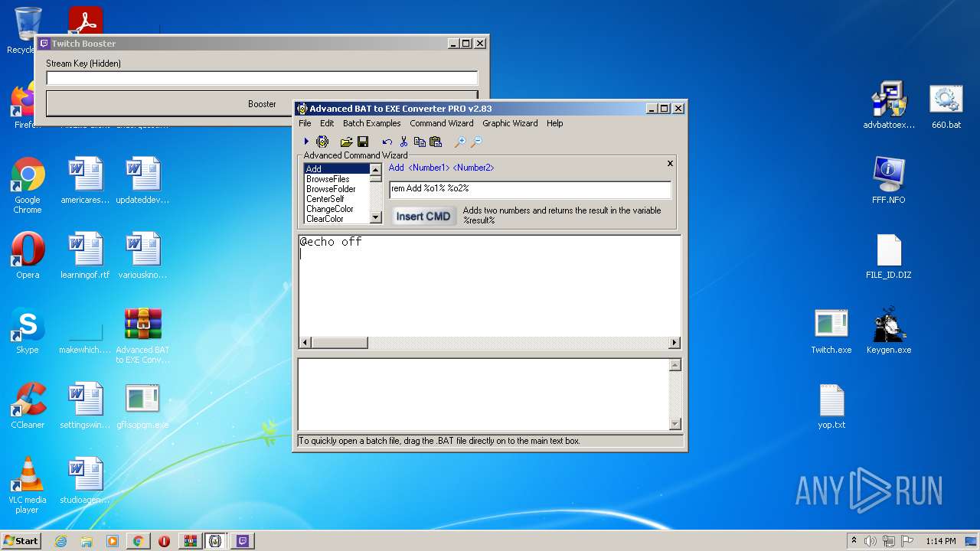Select the 660.bat desktop icon
Screen dimensions: 980x551
coord(946,106)
